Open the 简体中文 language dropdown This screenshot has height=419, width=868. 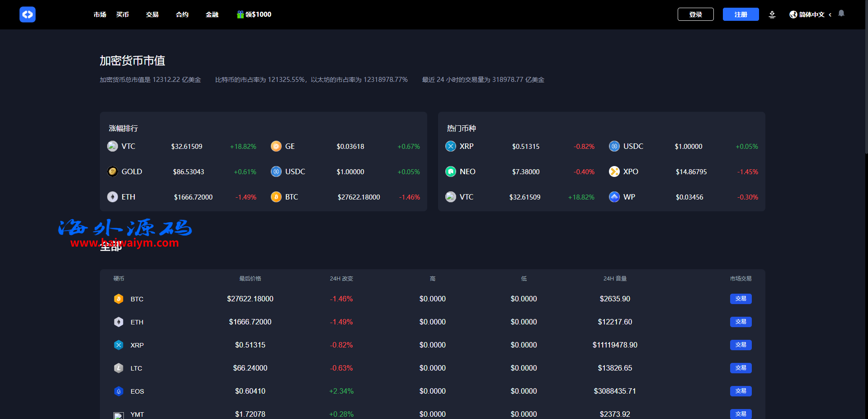(x=811, y=14)
